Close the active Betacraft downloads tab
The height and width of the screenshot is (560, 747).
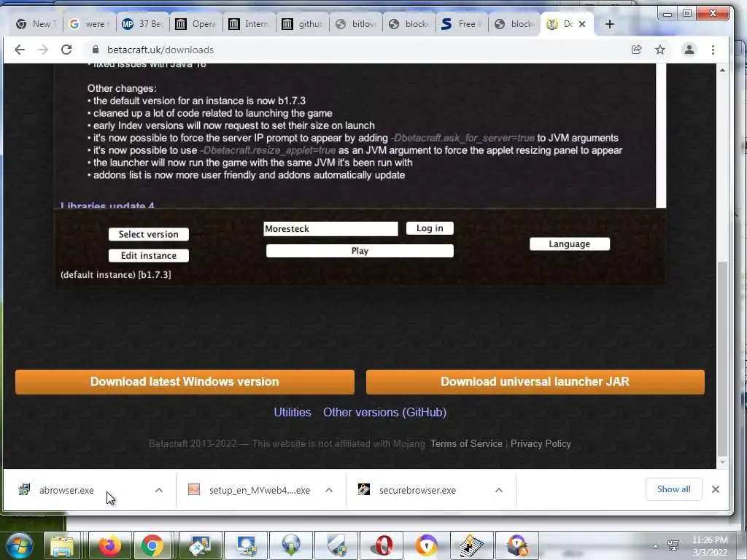581,24
